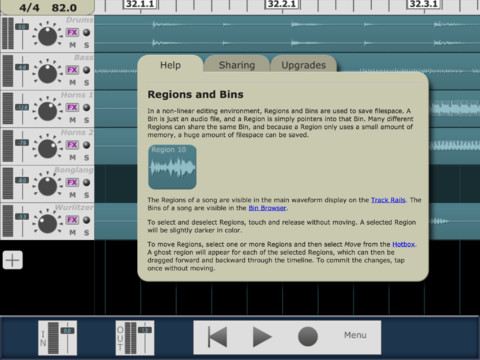Select the Drums audio region waveform

coord(287,34)
